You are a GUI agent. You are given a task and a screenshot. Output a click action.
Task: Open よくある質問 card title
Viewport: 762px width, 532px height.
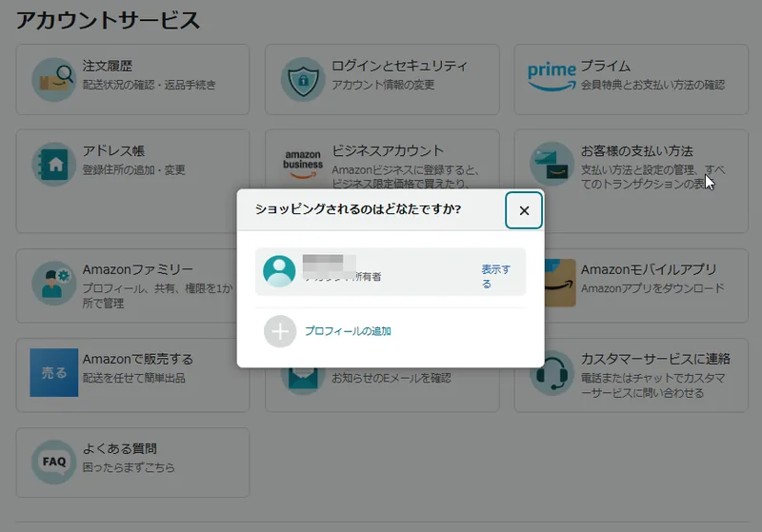(120, 448)
